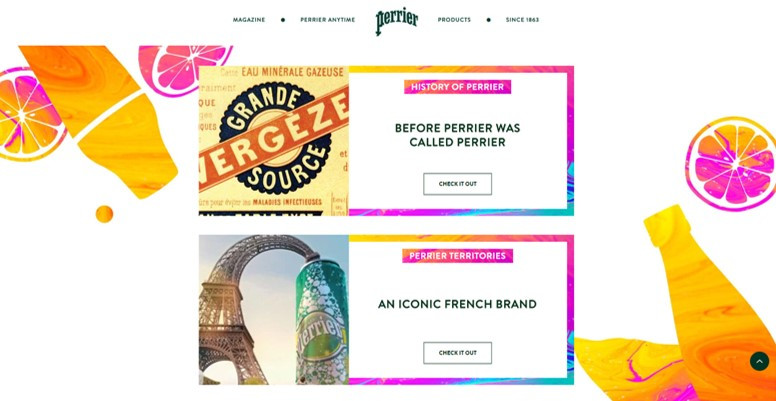Screen dimensions: 776x401
Task: Open the Magazine menu item
Action: click(249, 20)
